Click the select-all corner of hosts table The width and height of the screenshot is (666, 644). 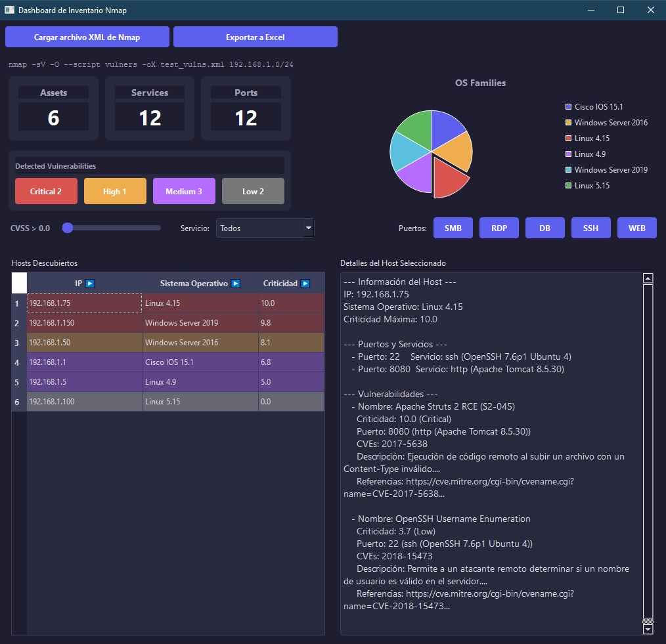(19, 283)
